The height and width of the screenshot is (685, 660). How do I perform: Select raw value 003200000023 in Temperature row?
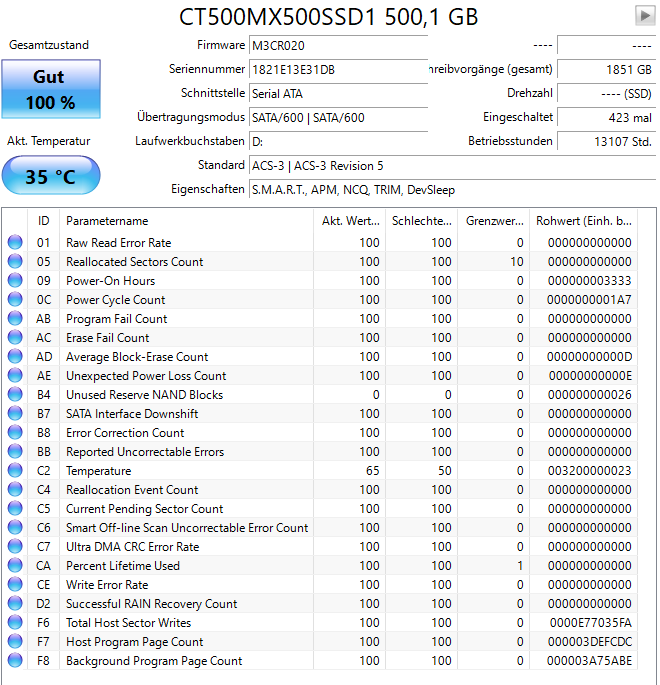pos(589,471)
